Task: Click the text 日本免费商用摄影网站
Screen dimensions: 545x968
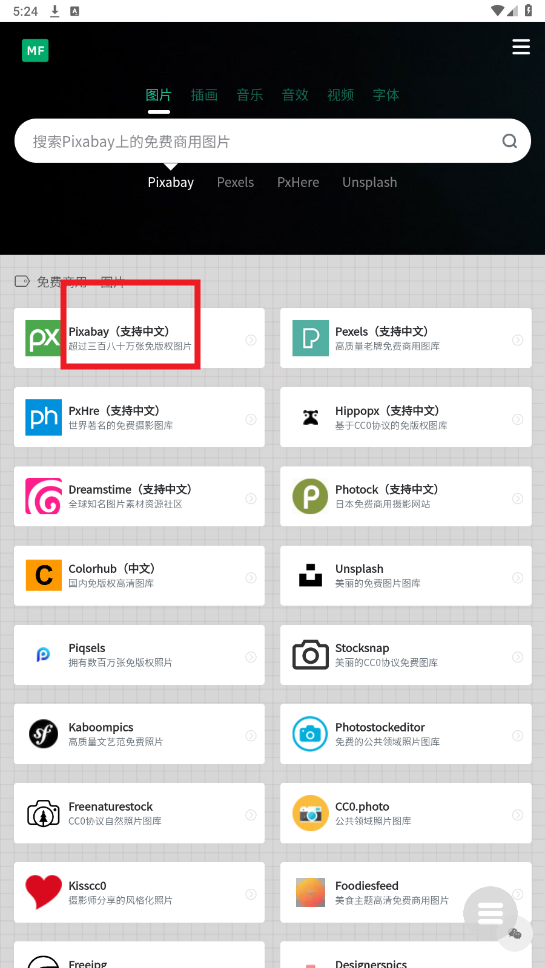Action: click(383, 505)
